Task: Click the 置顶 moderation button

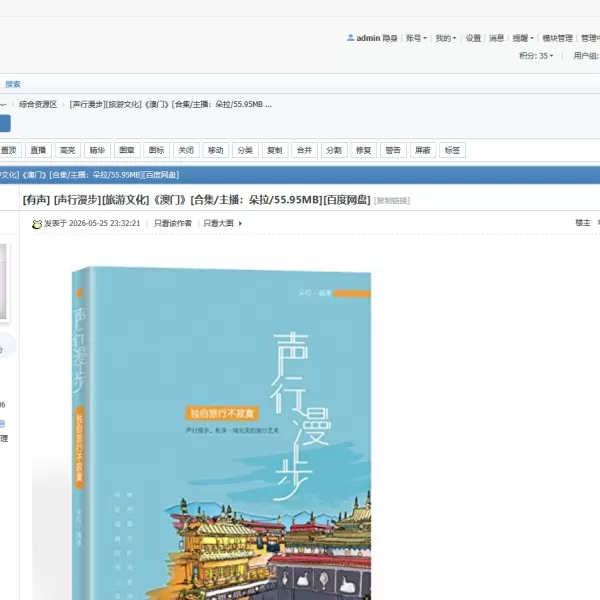Action: pos(9,150)
